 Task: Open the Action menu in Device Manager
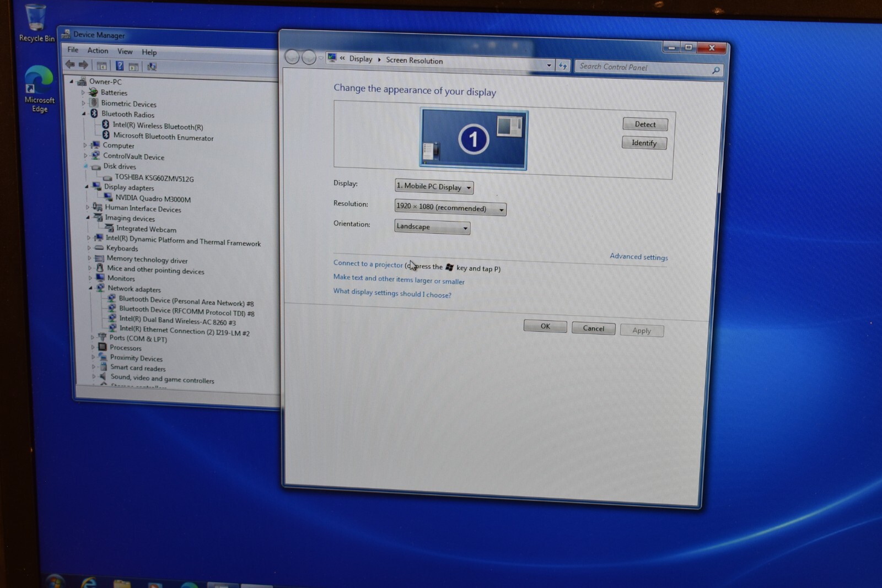coord(98,51)
